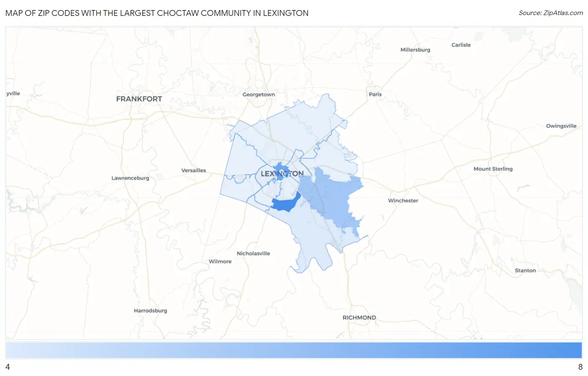
Task: Click the Lawrenceburg label
Action: [x=130, y=178]
